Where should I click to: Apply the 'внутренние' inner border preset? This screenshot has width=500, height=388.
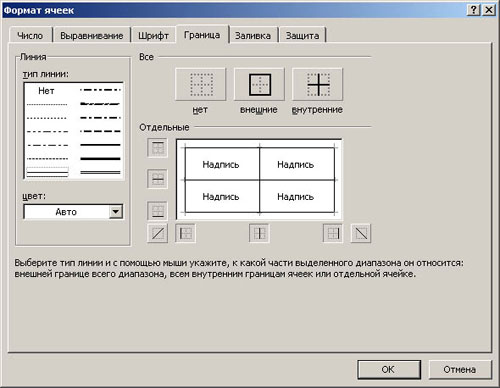click(x=318, y=84)
